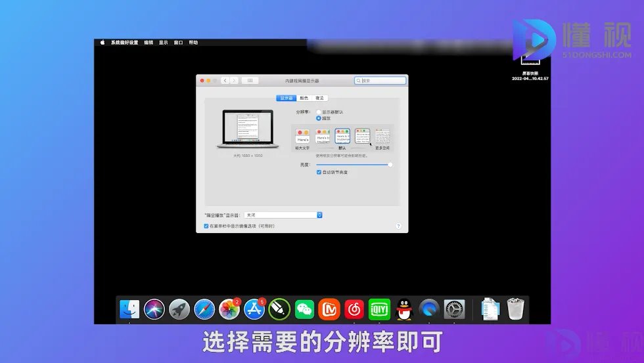Launch Siri from the dock
Screen dimensions: 644x363
154,309
